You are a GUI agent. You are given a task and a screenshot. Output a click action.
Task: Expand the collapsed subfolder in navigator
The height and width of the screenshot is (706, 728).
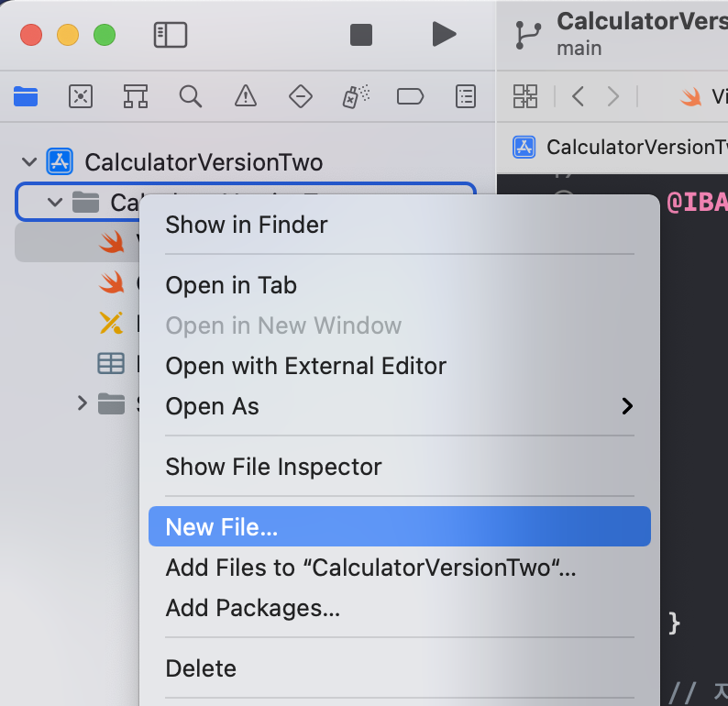83,403
